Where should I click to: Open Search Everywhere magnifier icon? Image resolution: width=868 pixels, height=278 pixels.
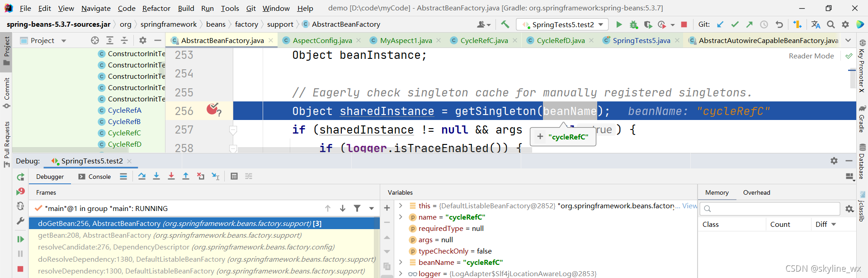(x=831, y=24)
